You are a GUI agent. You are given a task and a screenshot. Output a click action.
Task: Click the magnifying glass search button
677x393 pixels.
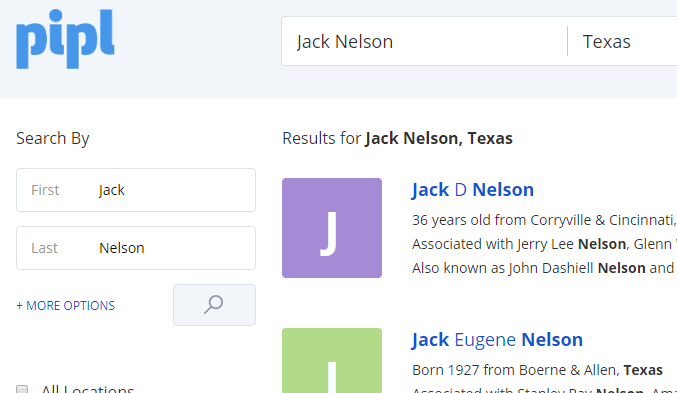point(214,305)
